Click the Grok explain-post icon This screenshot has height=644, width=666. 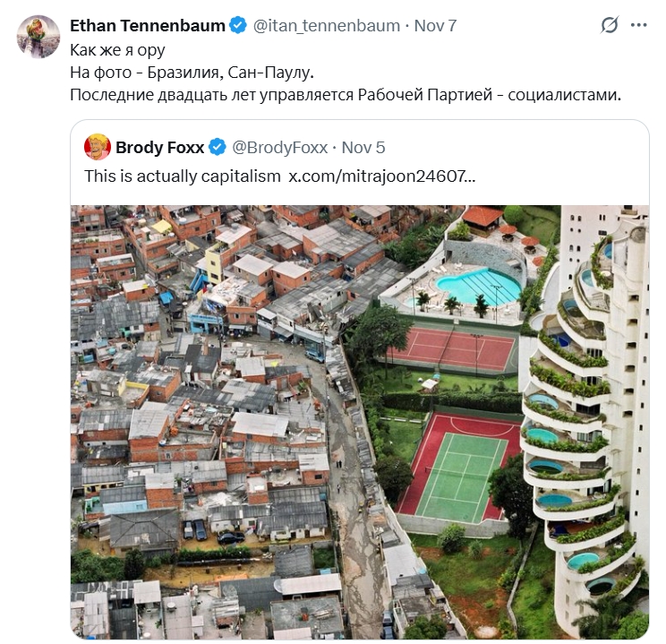click(x=610, y=26)
